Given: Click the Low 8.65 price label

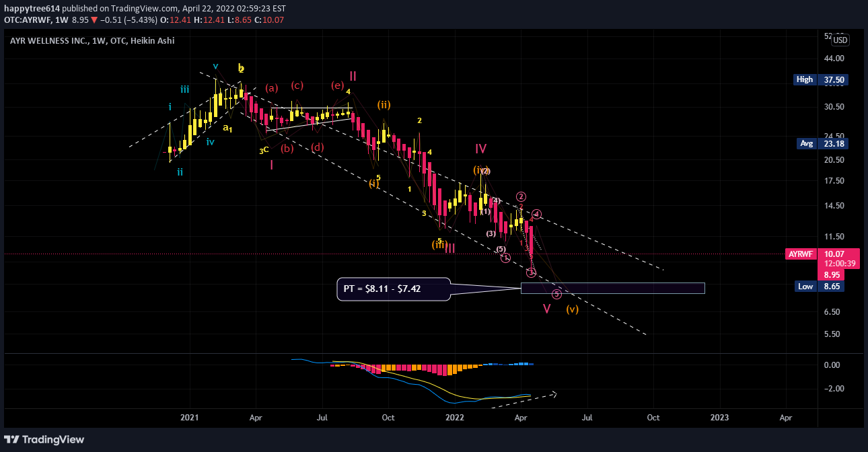Looking at the screenshot, I should [820, 287].
